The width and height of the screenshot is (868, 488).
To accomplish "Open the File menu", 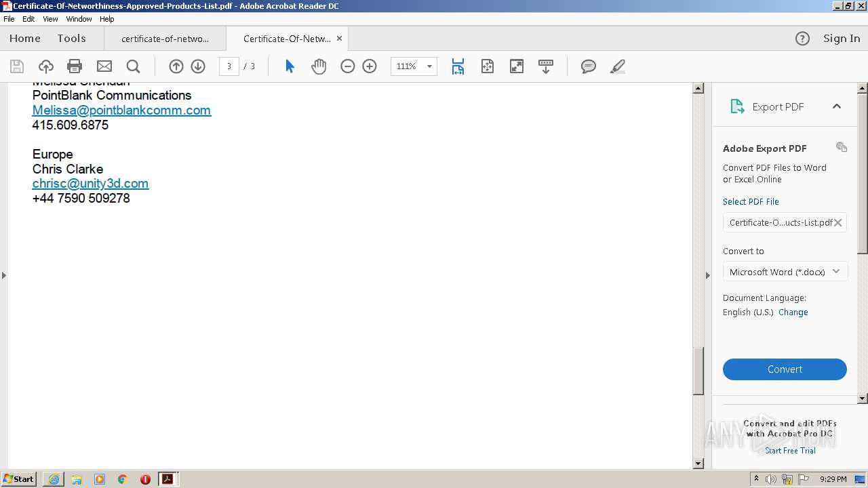I will click(9, 19).
